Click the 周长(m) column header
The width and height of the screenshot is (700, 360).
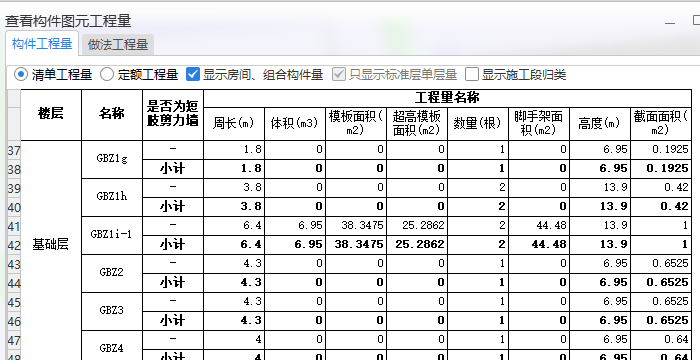point(234,124)
